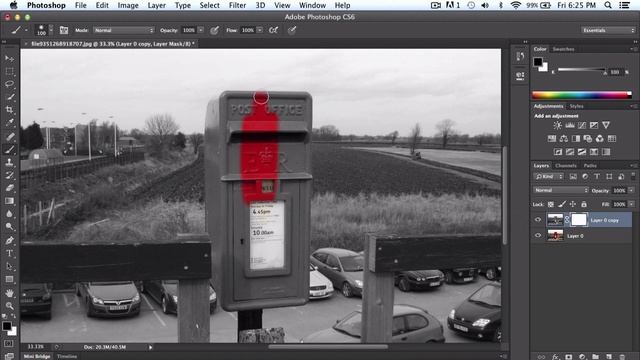Select the Layer 0 copy mask thumbnail

click(579, 220)
